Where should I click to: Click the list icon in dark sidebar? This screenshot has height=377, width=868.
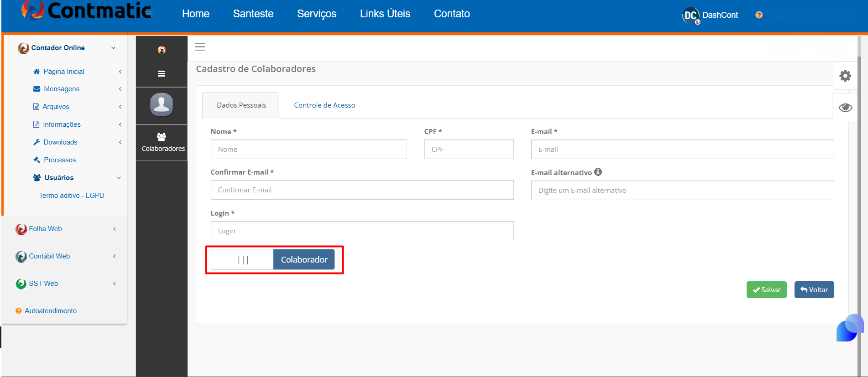point(162,73)
